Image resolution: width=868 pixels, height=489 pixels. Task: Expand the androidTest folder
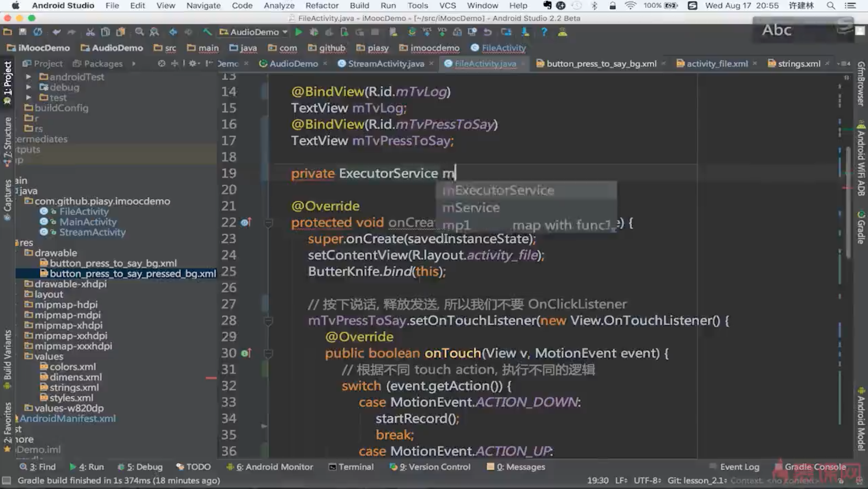click(28, 77)
